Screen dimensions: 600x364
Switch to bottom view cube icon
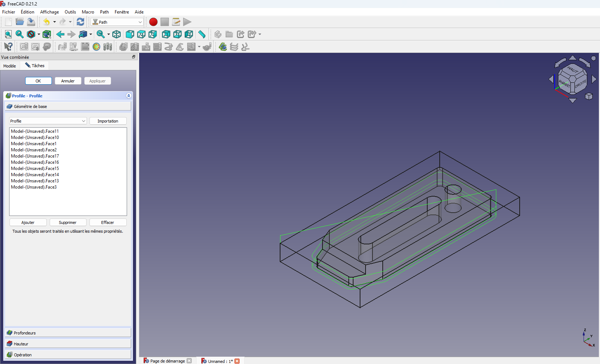tap(177, 34)
